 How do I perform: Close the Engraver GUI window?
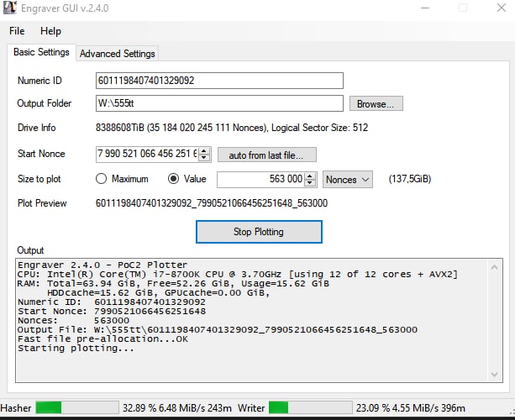coord(502,8)
